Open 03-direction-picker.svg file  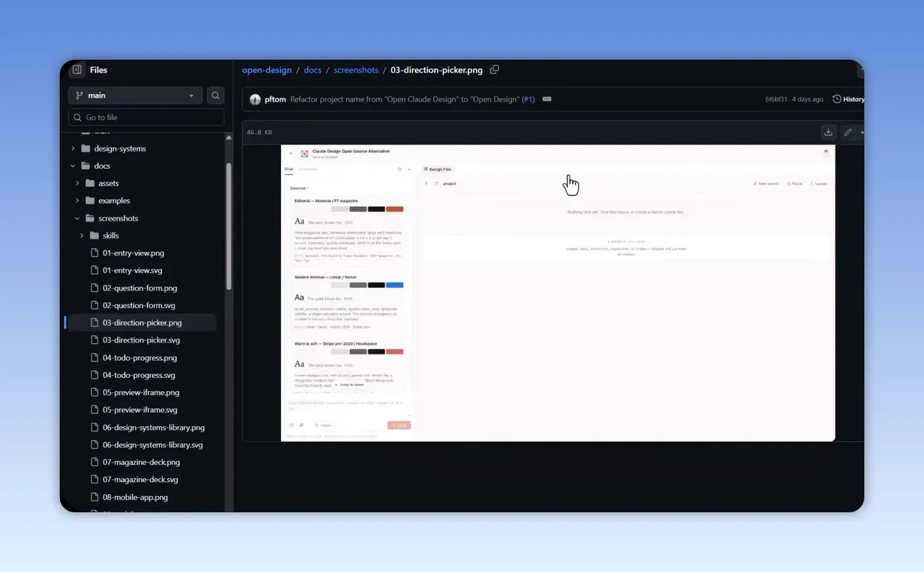(x=141, y=340)
